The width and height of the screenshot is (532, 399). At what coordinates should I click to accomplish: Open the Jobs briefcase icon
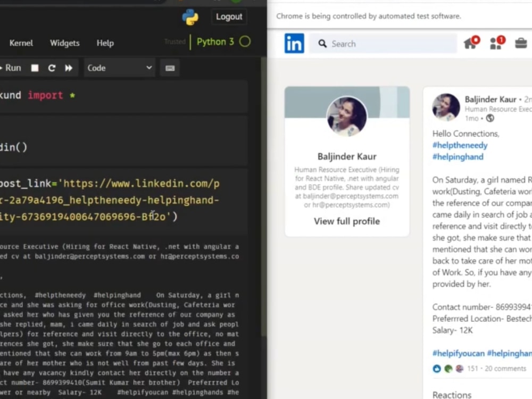(521, 43)
